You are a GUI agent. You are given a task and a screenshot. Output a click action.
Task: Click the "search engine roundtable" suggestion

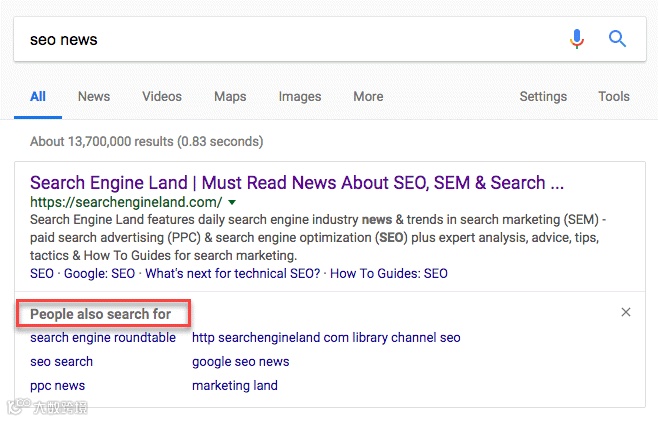pos(103,338)
